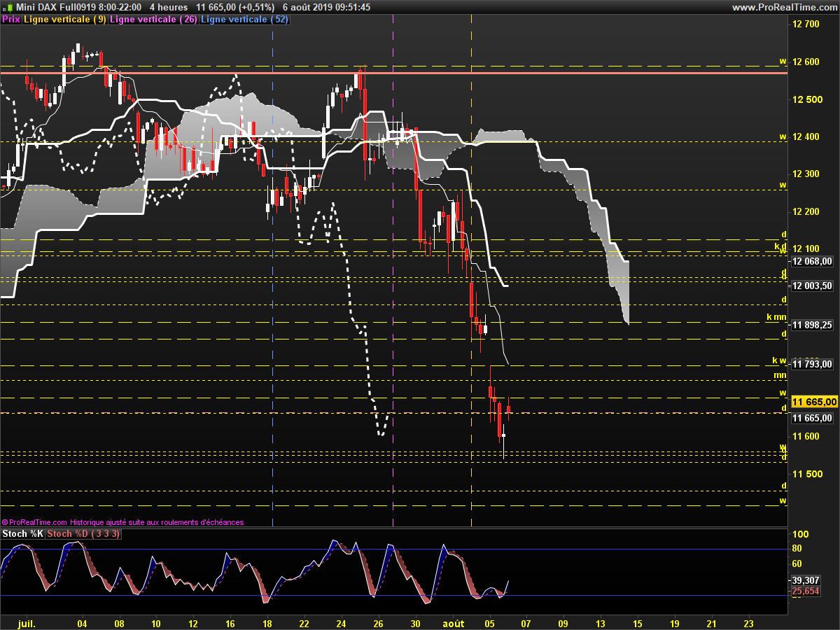This screenshot has width=840, height=630.
Task: Click the 11 500 price axis label
Action: (805, 474)
